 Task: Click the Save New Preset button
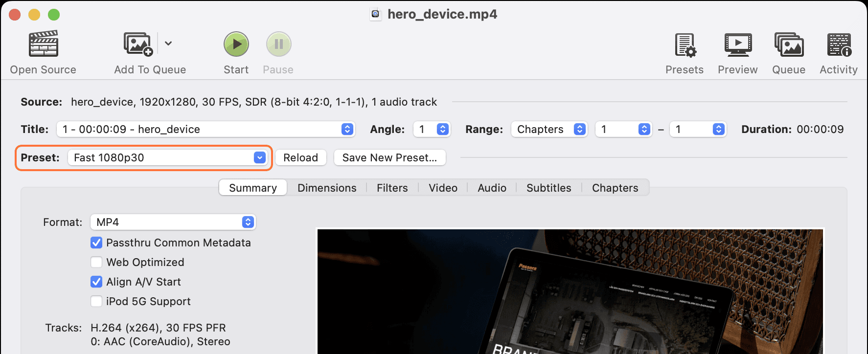click(389, 158)
